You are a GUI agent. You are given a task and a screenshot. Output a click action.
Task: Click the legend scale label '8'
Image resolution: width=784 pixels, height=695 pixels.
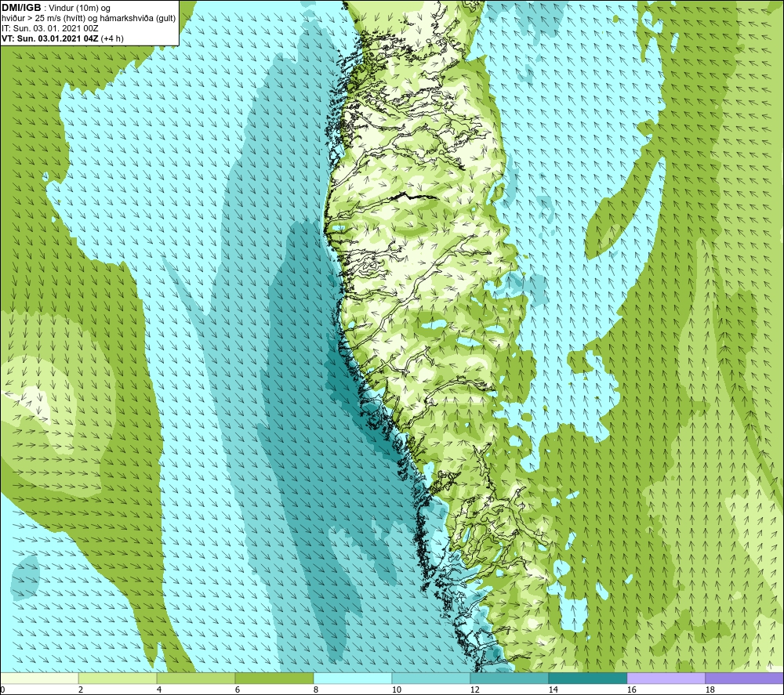click(316, 690)
